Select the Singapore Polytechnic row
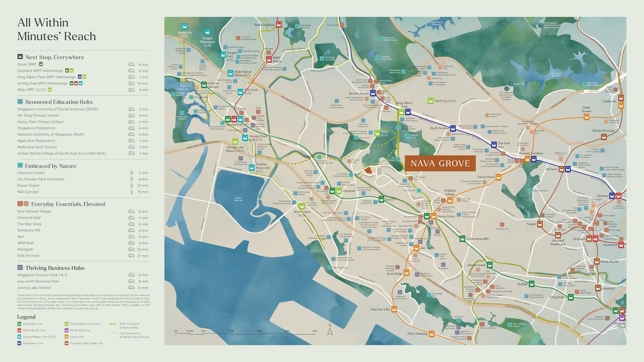The width and height of the screenshot is (644, 362). click(83, 128)
